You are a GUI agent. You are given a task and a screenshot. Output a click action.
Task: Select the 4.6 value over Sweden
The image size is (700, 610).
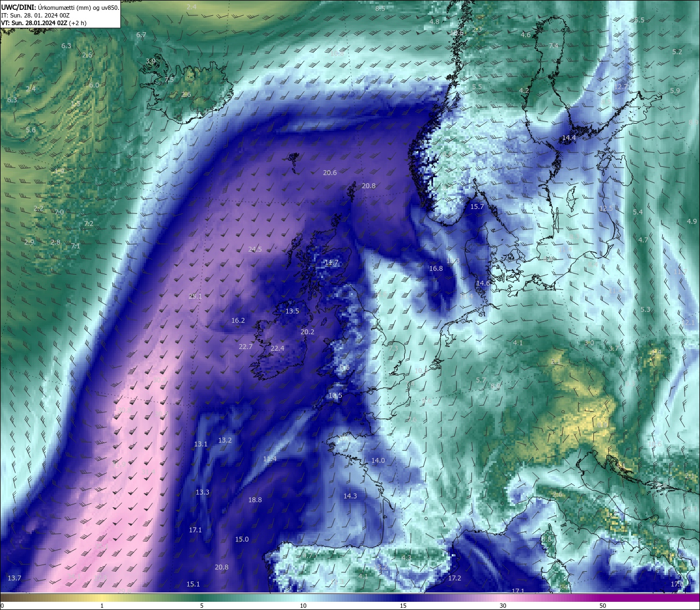tap(526, 34)
